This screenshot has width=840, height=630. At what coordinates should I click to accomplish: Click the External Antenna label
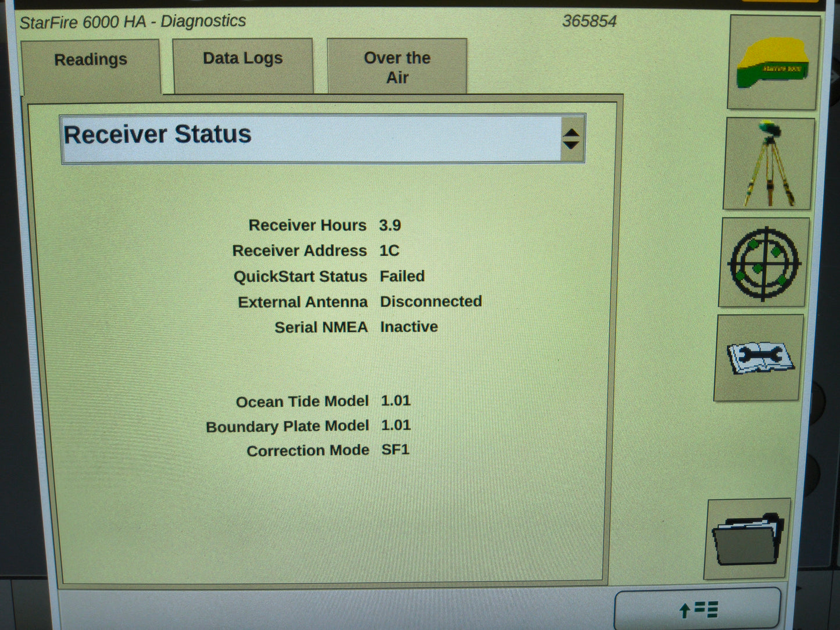[x=303, y=302]
